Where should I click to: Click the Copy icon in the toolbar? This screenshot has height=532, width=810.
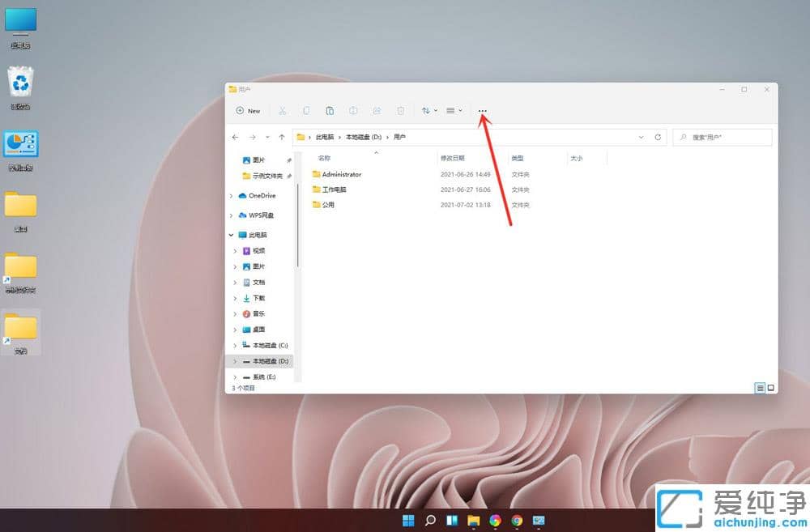(306, 111)
